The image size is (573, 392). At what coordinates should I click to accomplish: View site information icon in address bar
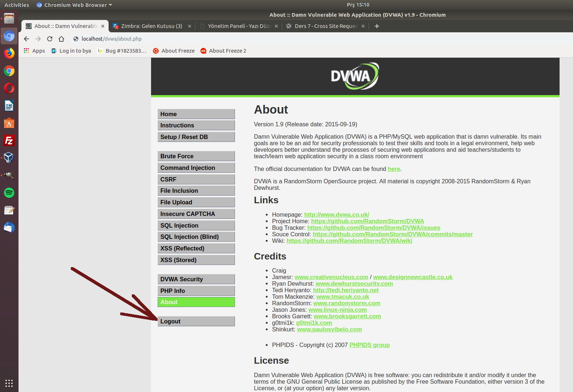[76, 39]
